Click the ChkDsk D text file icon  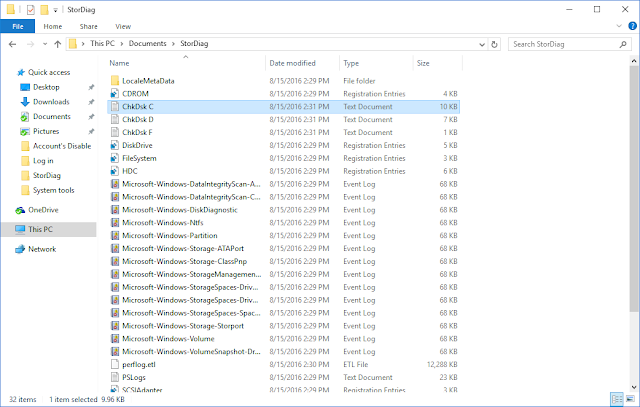115,119
